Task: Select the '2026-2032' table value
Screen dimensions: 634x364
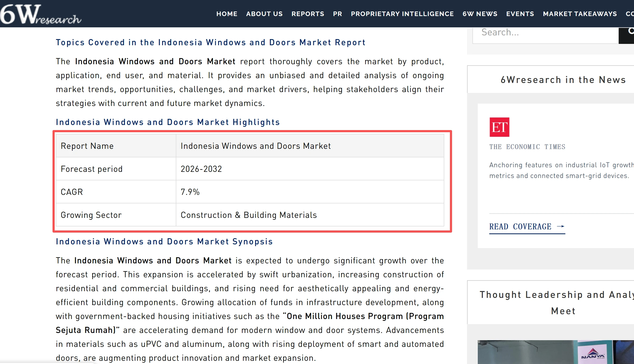Action: (x=201, y=169)
